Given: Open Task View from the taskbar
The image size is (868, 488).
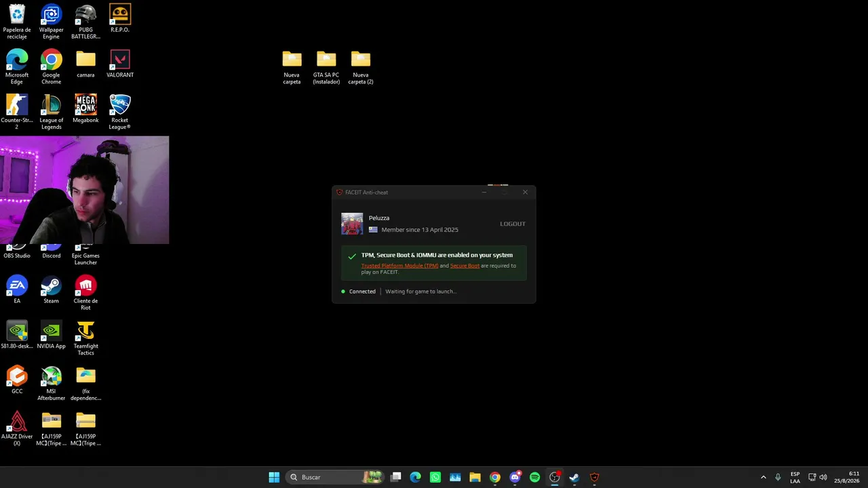Looking at the screenshot, I should (x=396, y=477).
